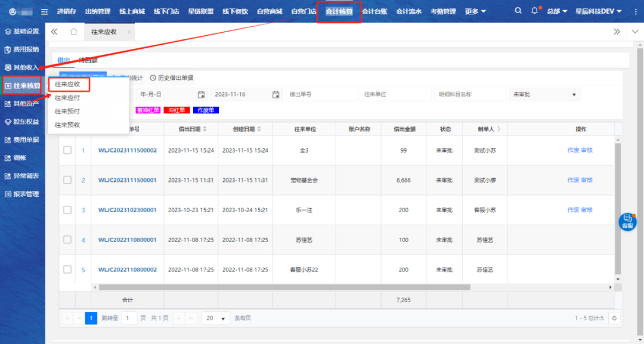Image resolution: width=644 pixels, height=344 pixels.
Task: Click the home icon in tab bar
Action: click(x=73, y=32)
